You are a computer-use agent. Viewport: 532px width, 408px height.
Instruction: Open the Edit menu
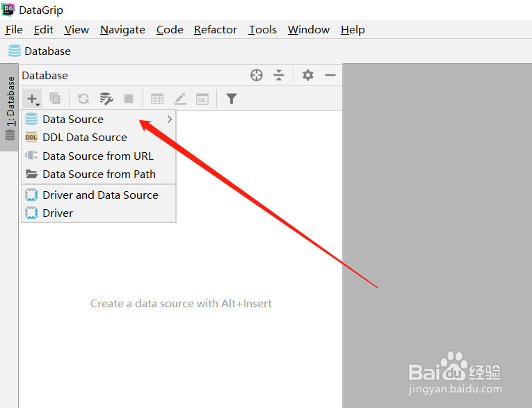(x=43, y=30)
